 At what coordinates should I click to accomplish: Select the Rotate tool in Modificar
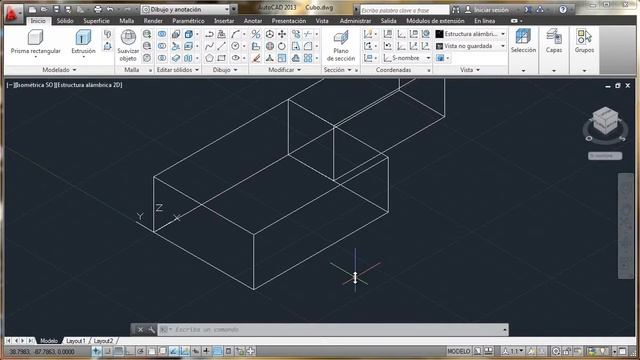(282, 46)
